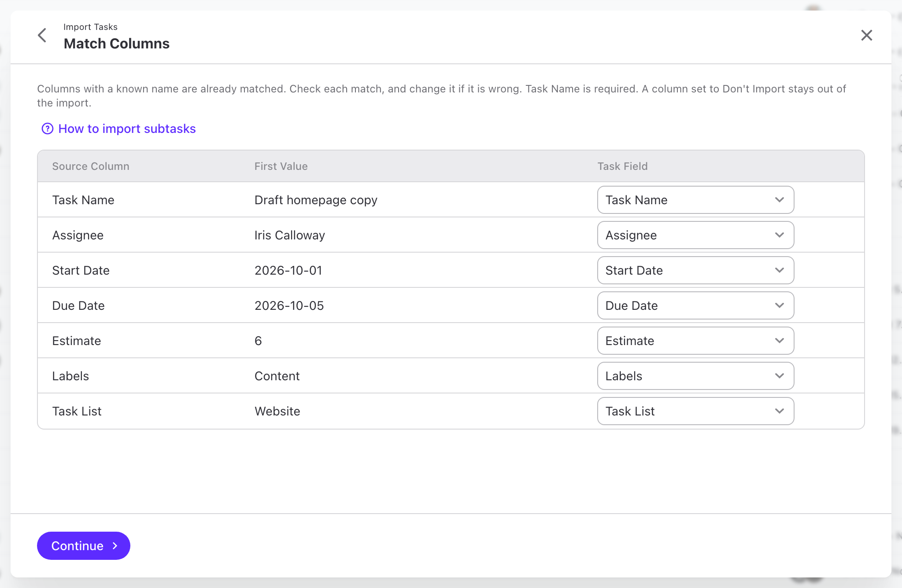Select the 'Draft homepage copy' first value
The height and width of the screenshot is (588, 902).
point(316,200)
